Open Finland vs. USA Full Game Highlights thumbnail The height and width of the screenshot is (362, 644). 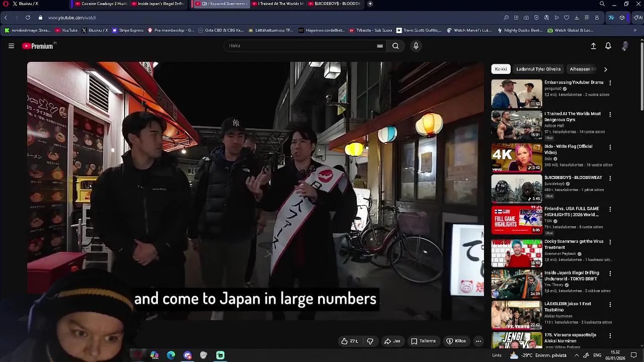tap(517, 220)
